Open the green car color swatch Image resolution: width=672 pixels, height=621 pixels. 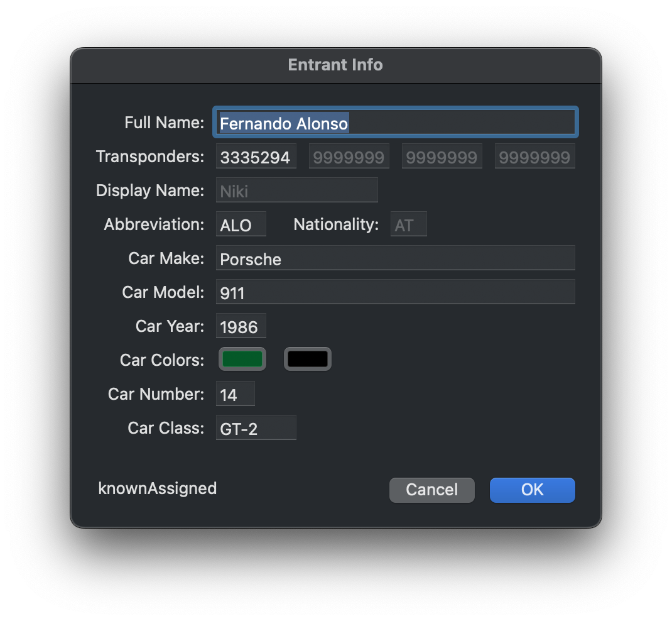click(242, 359)
